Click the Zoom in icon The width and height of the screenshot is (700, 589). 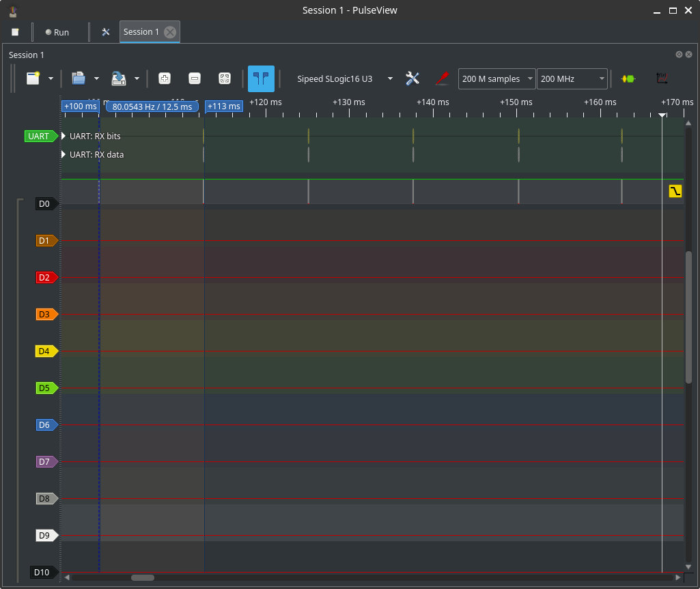click(165, 78)
